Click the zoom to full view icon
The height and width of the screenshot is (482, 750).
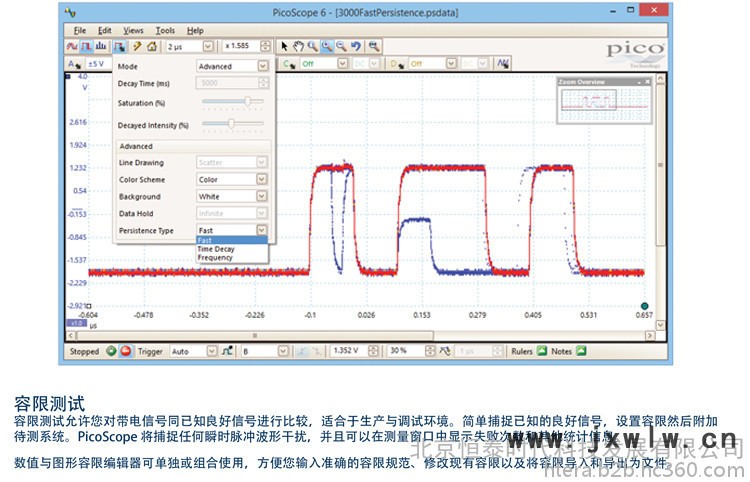(374, 46)
